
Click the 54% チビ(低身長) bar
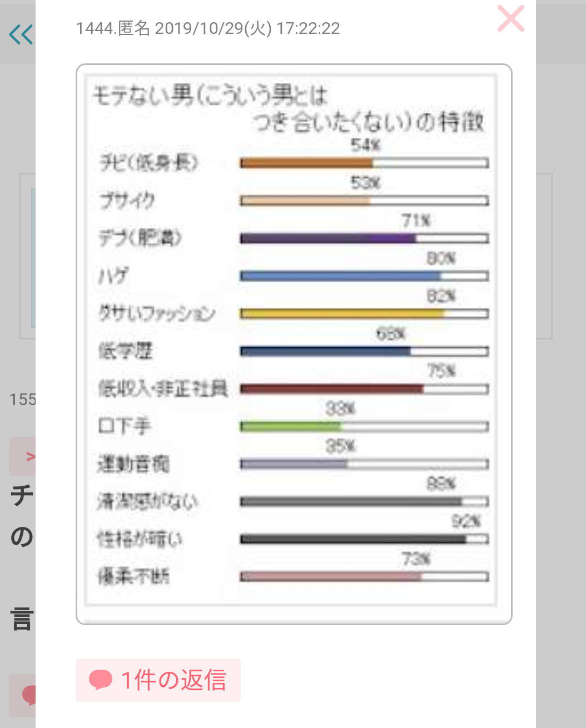tap(364, 163)
